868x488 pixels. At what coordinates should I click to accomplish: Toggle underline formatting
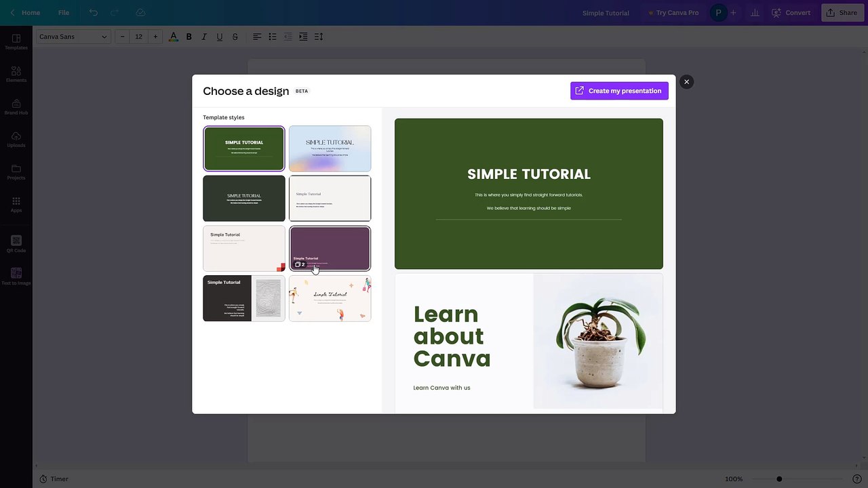click(220, 37)
